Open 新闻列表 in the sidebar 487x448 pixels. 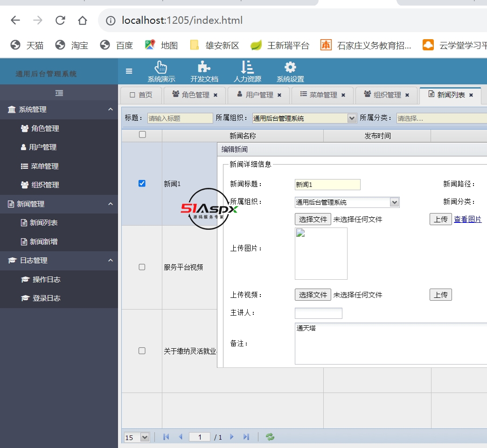pos(59,223)
